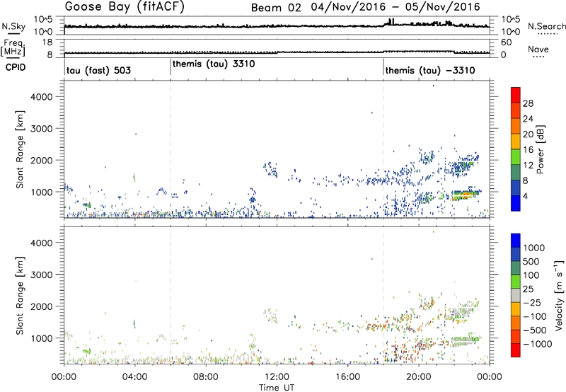Click the echo cluster near 11:40 at 1800 km
The height and width of the screenshot is (392, 566).
coord(271,169)
